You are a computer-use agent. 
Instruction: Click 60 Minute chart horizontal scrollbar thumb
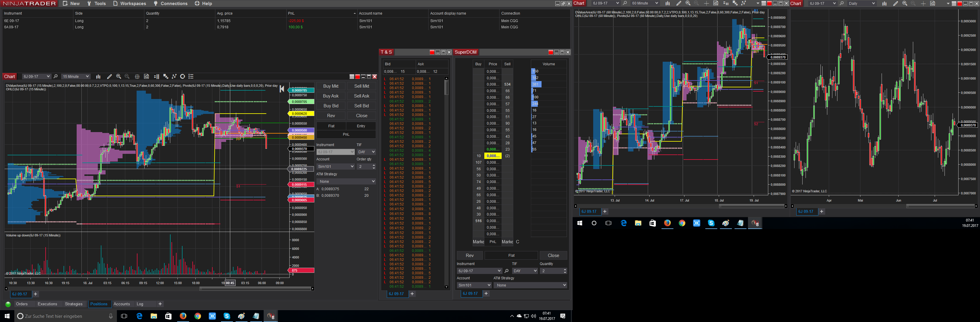pos(751,206)
